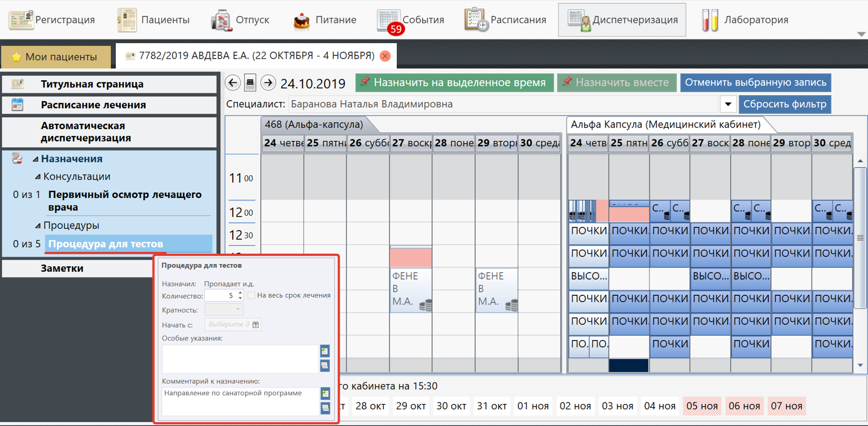This screenshot has width=868, height=426.
Task: Open the calendar picker beside the date
Action: point(250,83)
